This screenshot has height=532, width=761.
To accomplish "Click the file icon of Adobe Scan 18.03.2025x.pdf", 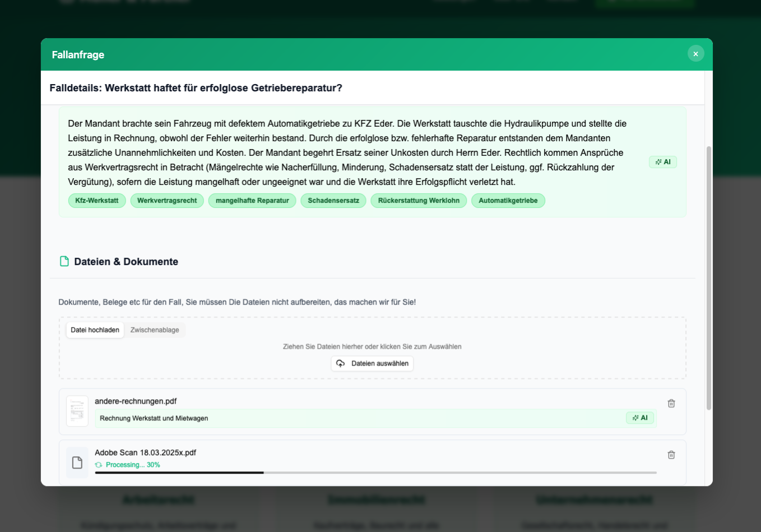I will [x=77, y=462].
